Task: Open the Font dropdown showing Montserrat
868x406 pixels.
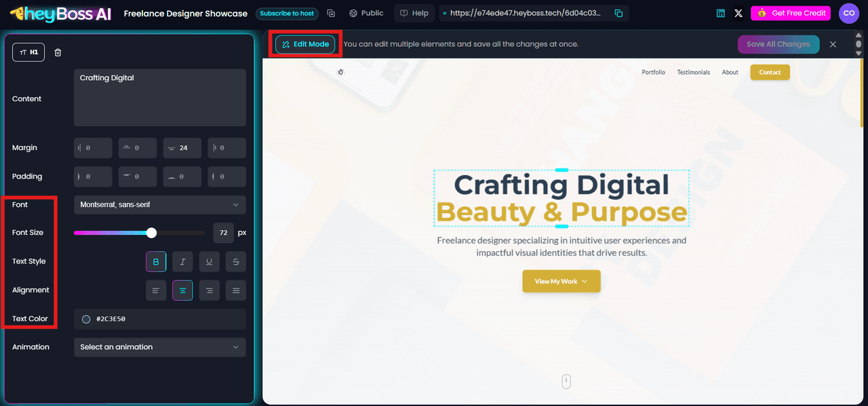Action: point(160,205)
